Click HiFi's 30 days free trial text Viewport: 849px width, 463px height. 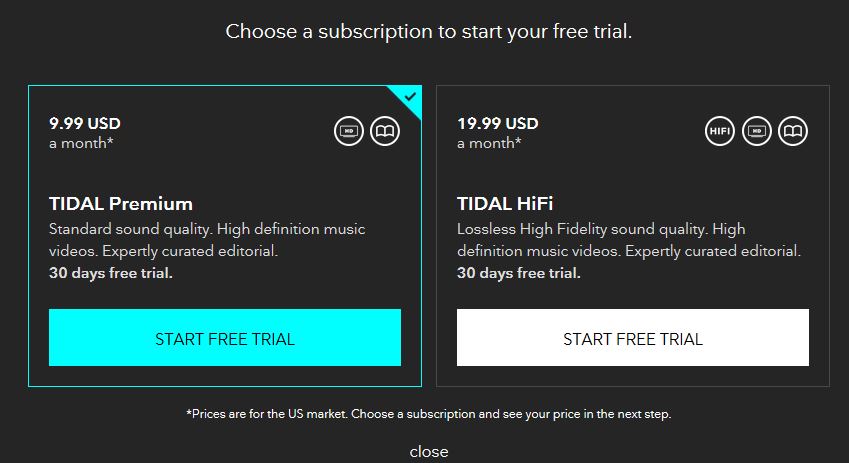pos(519,273)
